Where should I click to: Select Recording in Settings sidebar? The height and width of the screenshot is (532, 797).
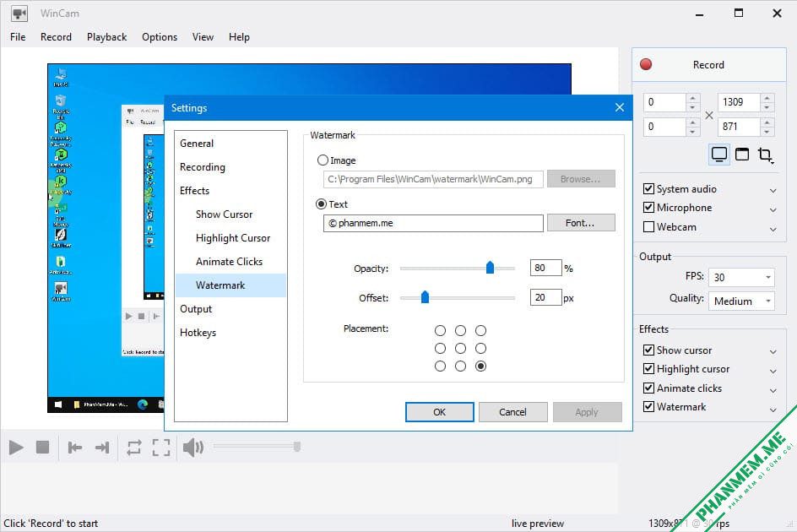(x=203, y=167)
